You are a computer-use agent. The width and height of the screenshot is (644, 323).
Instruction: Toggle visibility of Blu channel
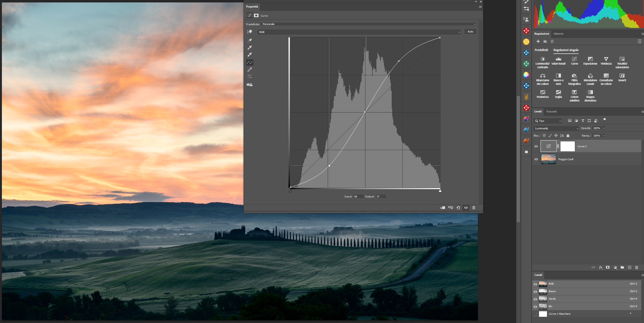(x=535, y=307)
